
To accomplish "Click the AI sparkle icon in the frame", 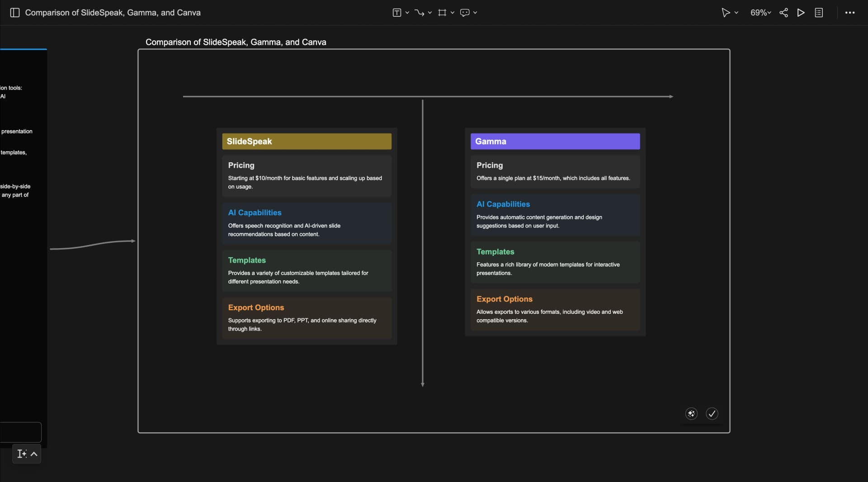I will 691,414.
